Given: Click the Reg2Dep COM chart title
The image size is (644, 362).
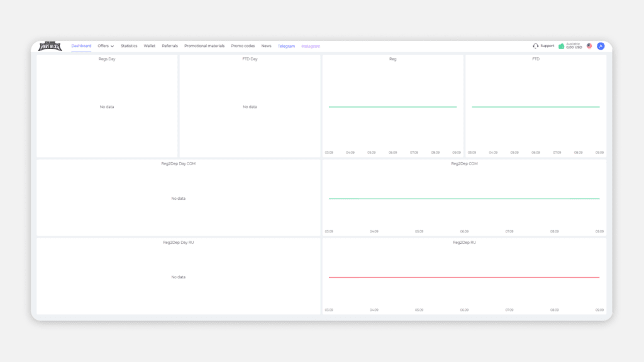Looking at the screenshot, I should coord(464,164).
